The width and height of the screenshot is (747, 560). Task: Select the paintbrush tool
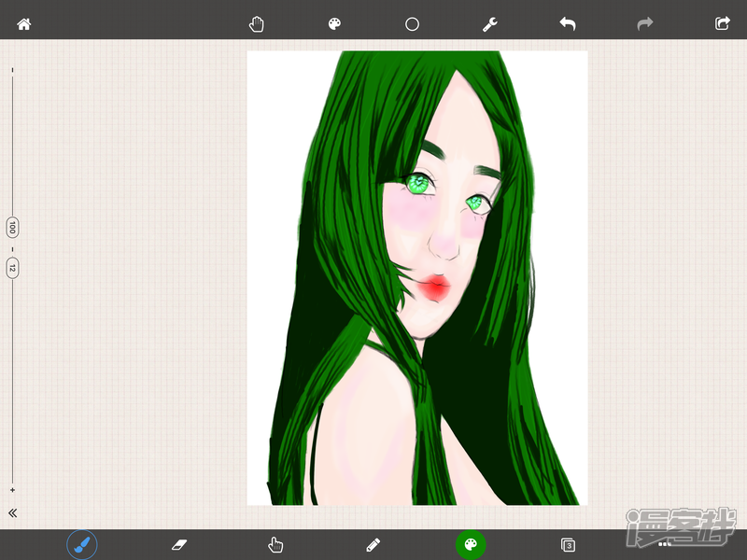(82, 544)
